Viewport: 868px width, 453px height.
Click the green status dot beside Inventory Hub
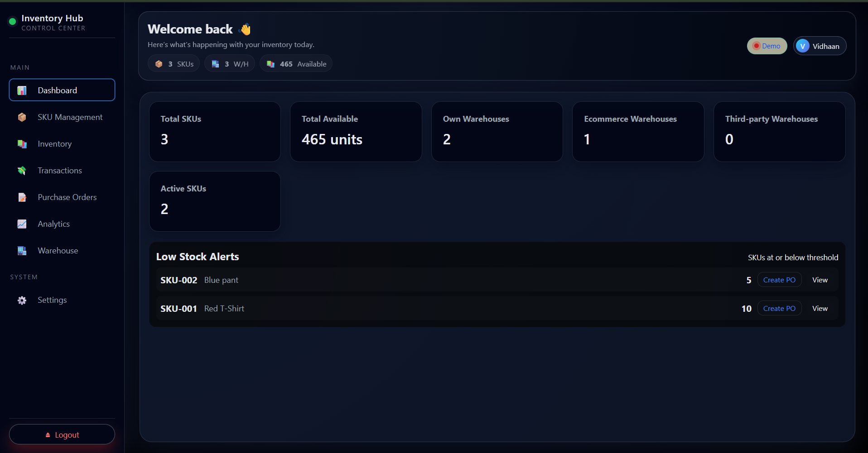coord(12,21)
